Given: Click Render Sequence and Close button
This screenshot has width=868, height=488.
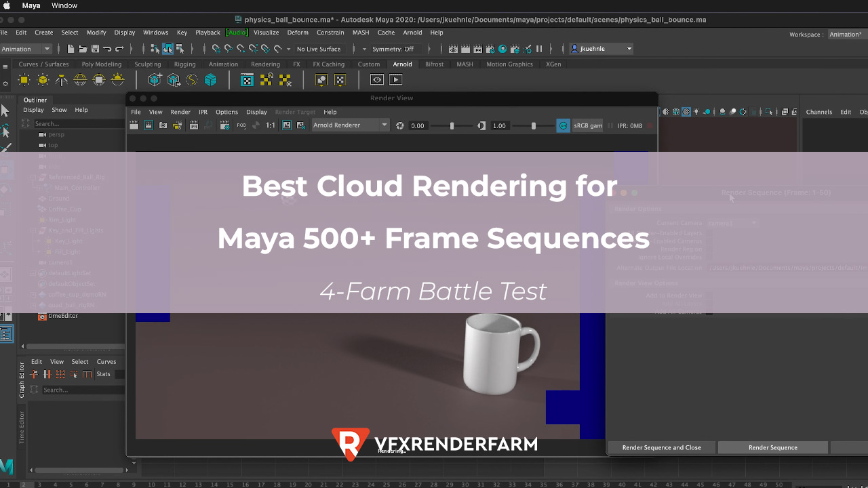Looking at the screenshot, I should (661, 447).
